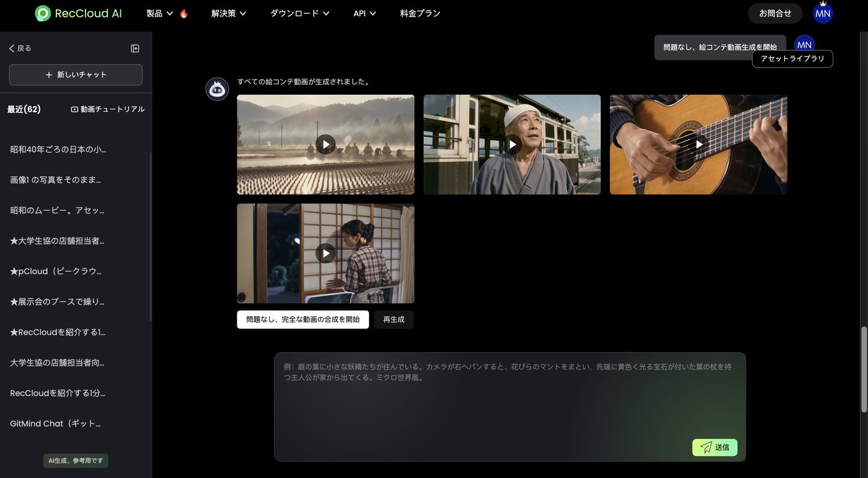Open the 動画チュートリアル link
This screenshot has height=478, width=868.
[x=108, y=109]
